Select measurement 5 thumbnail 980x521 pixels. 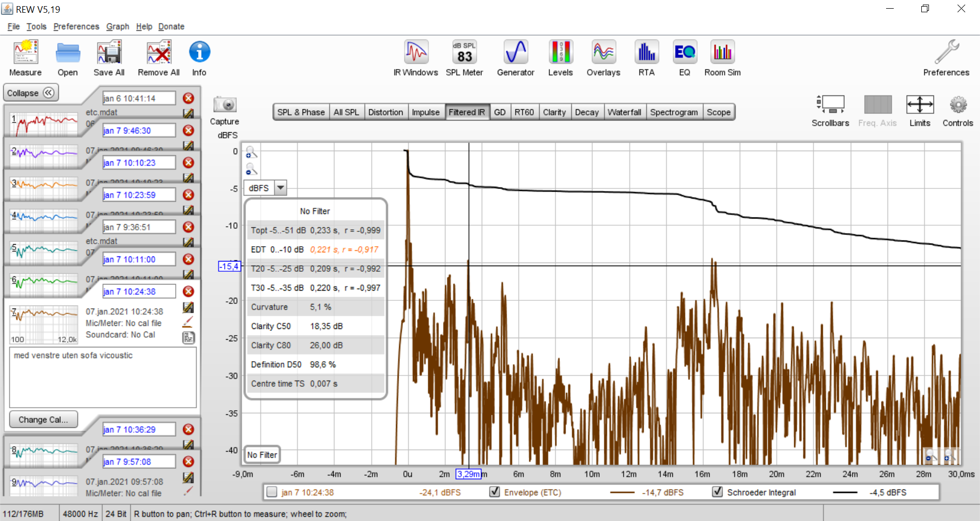tap(45, 252)
